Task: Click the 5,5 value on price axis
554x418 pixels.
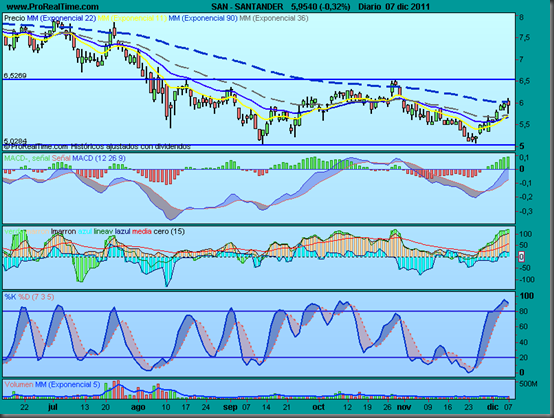Action: click(524, 124)
